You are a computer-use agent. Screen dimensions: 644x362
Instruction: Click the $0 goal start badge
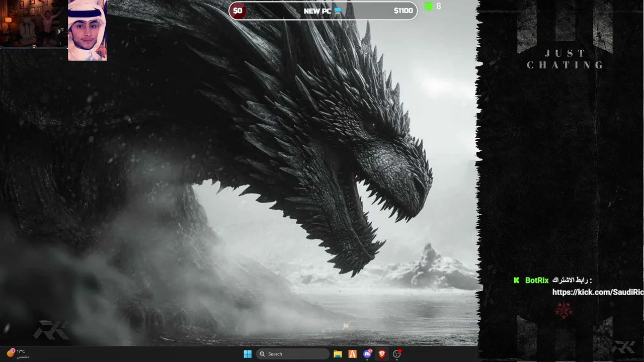(x=238, y=11)
